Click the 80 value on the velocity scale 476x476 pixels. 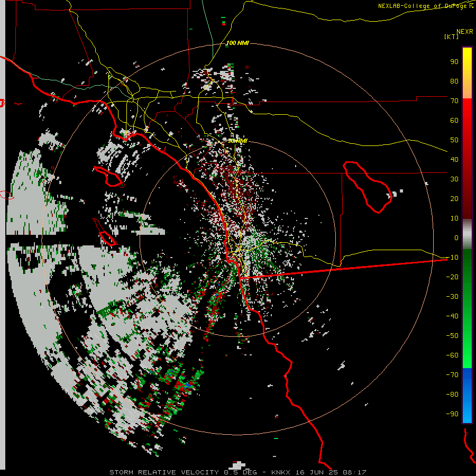(454, 81)
